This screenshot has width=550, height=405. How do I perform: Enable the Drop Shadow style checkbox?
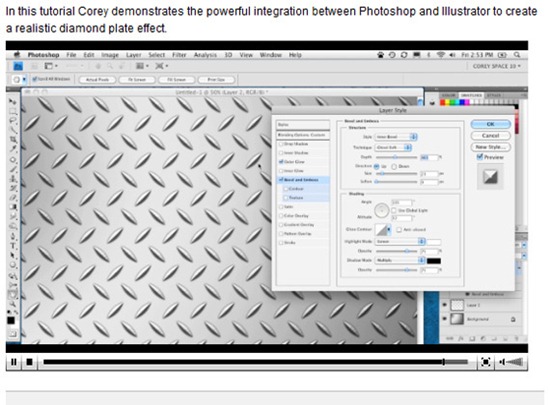click(281, 144)
